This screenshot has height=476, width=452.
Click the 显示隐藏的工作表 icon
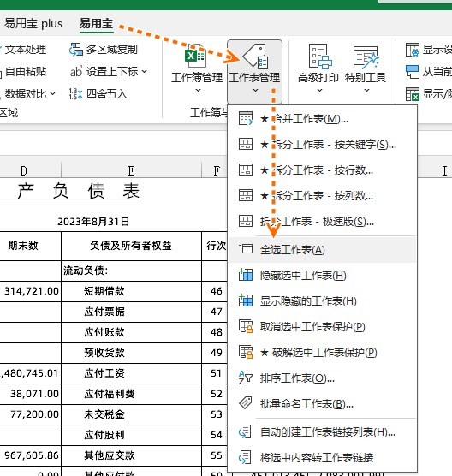[246, 300]
